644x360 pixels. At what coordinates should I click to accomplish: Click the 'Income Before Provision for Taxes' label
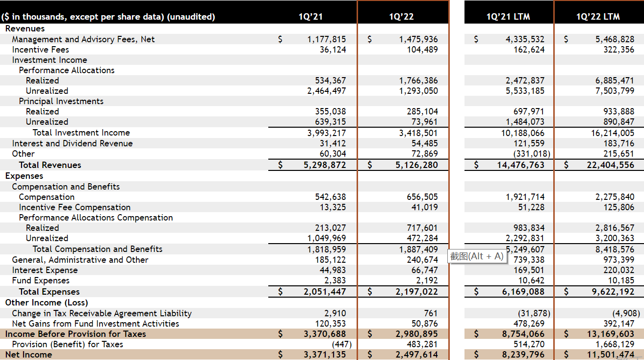(76, 334)
